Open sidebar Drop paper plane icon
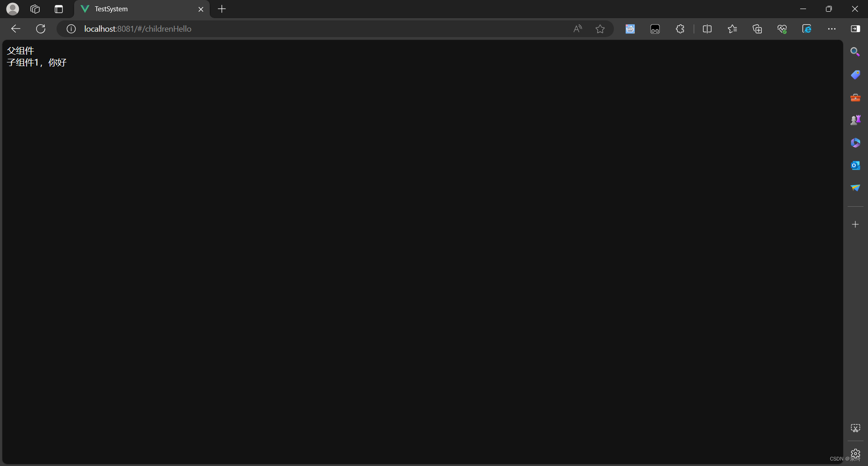The width and height of the screenshot is (868, 466). 855,188
